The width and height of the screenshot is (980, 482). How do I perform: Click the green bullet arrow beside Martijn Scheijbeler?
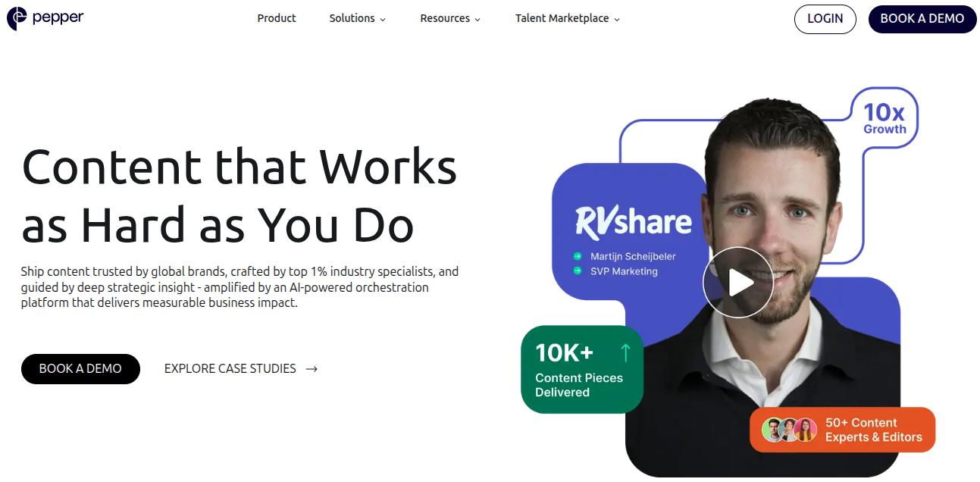coord(578,256)
